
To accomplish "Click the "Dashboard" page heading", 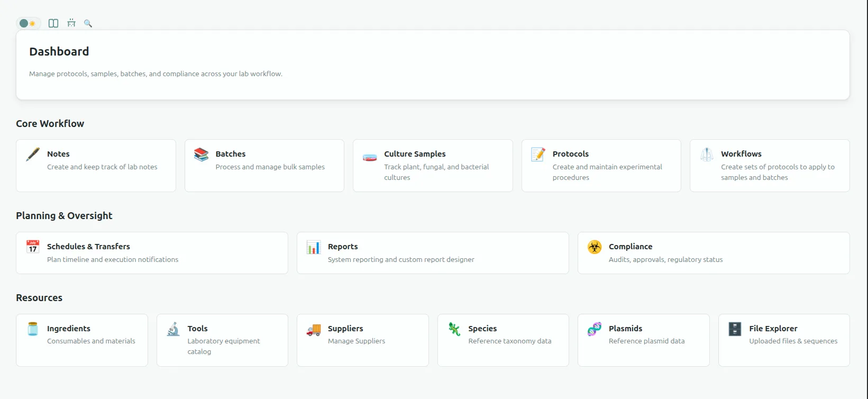I will (59, 51).
